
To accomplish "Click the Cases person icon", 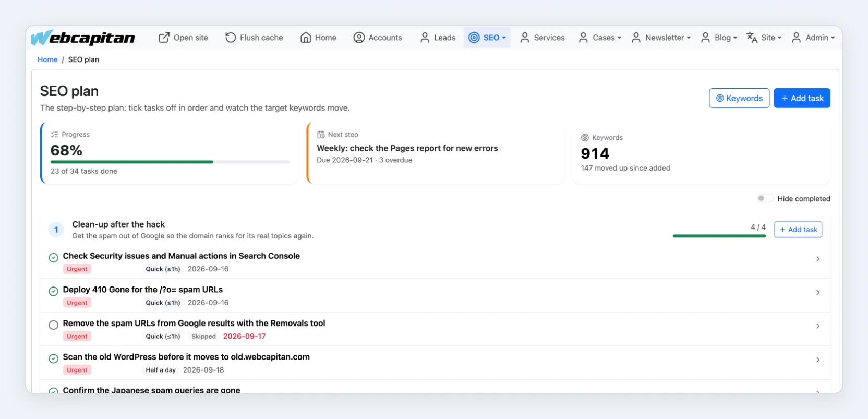I will 583,38.
